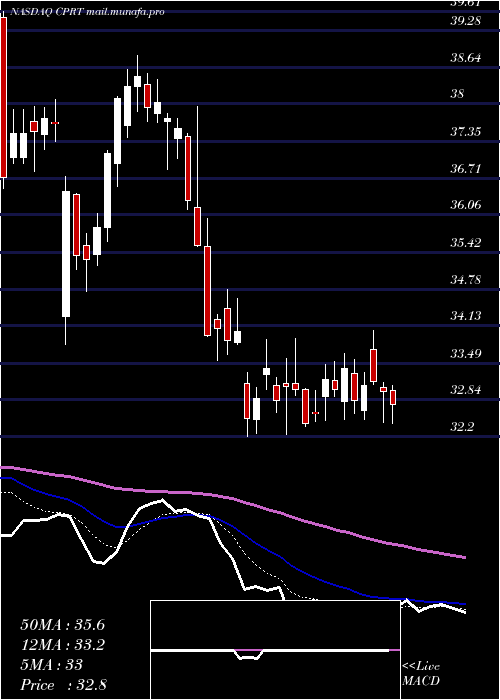
Task: Click the 12MA : 33.2 readout
Action: [63, 645]
